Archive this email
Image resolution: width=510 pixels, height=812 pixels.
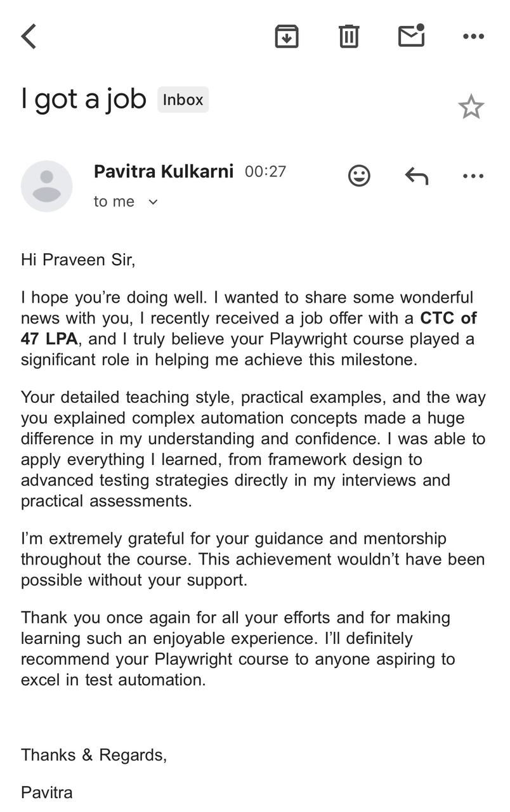287,36
